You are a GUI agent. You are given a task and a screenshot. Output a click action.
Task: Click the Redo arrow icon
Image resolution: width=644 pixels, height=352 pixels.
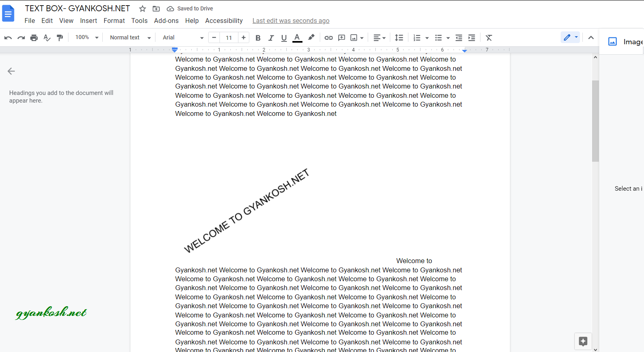coord(21,38)
